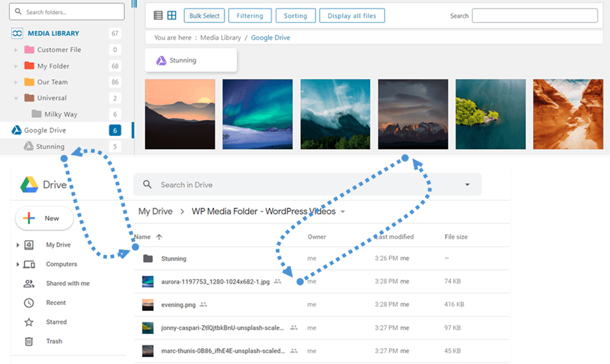Click the Bulk Select button
The height and width of the screenshot is (364, 610).
pyautogui.click(x=204, y=16)
